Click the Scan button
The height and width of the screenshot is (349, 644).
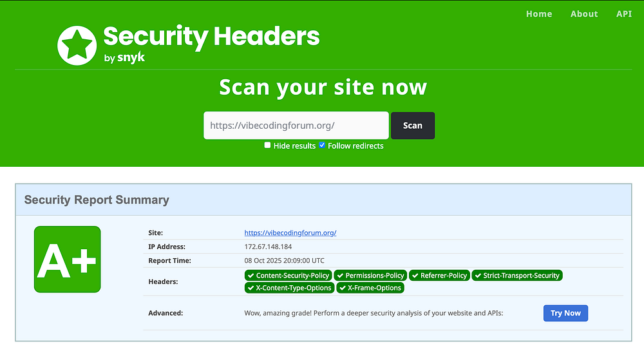tap(412, 126)
